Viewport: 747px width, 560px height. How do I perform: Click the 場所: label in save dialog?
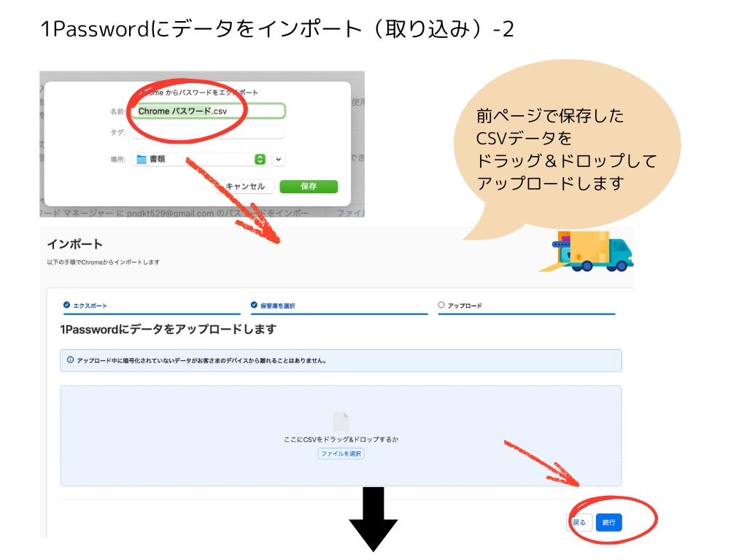pos(117,160)
